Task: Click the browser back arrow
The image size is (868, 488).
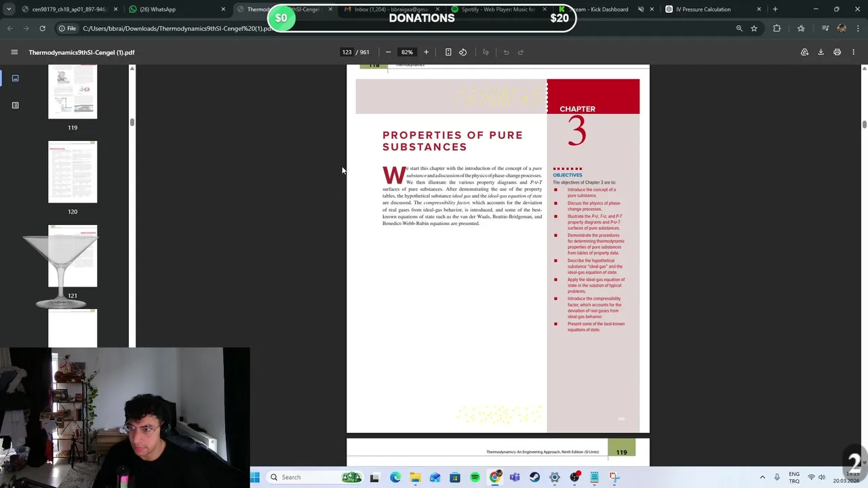Action: pos(9,28)
